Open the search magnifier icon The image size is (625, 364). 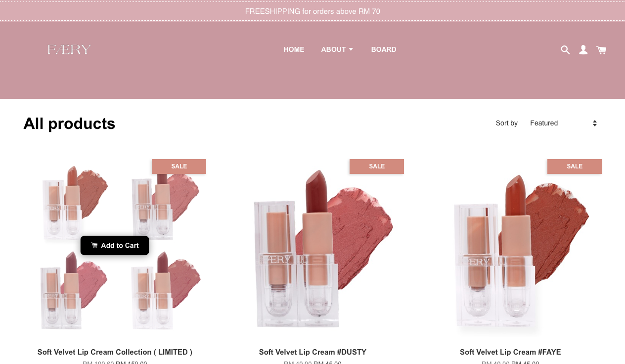pos(565,50)
